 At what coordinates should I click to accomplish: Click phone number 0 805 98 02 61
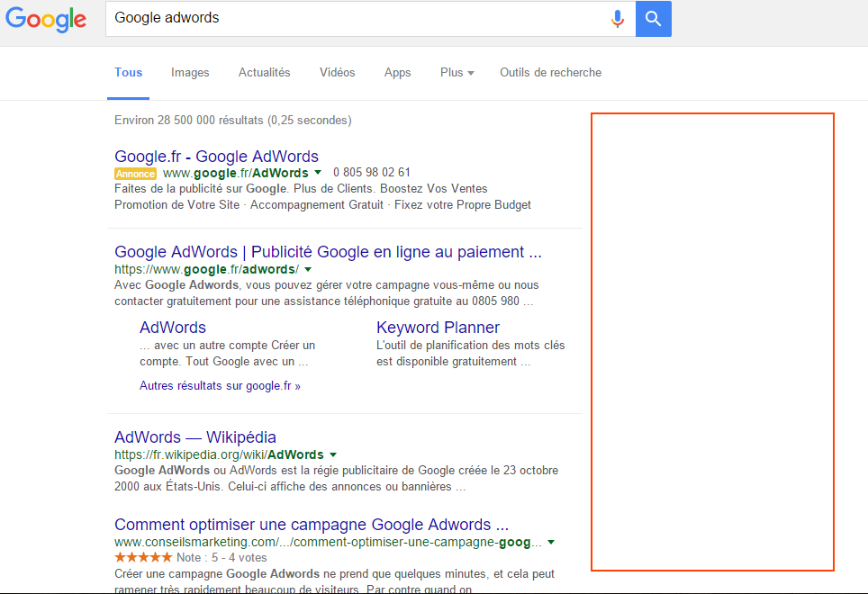pyautogui.click(x=372, y=173)
